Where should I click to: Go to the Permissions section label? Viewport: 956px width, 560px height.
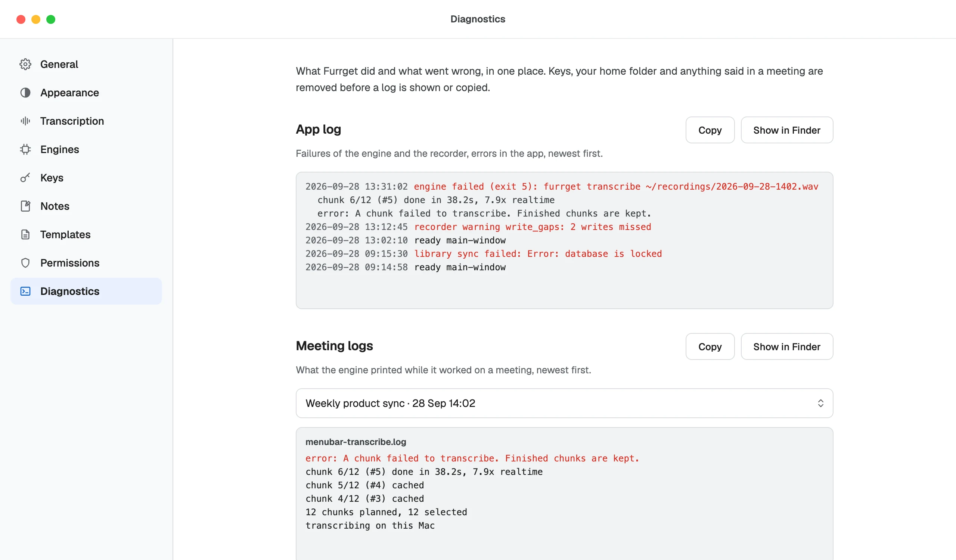coord(70,263)
